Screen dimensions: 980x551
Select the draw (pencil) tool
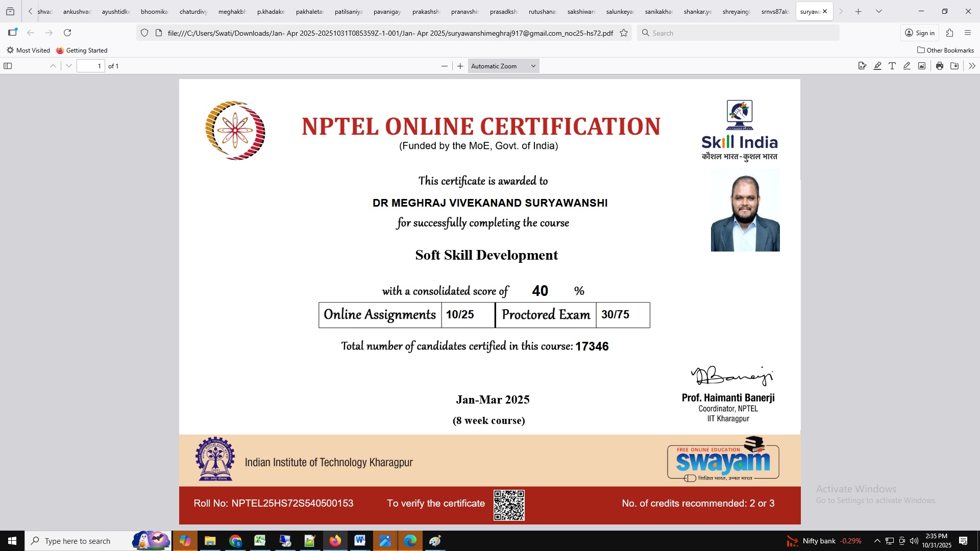tap(907, 66)
